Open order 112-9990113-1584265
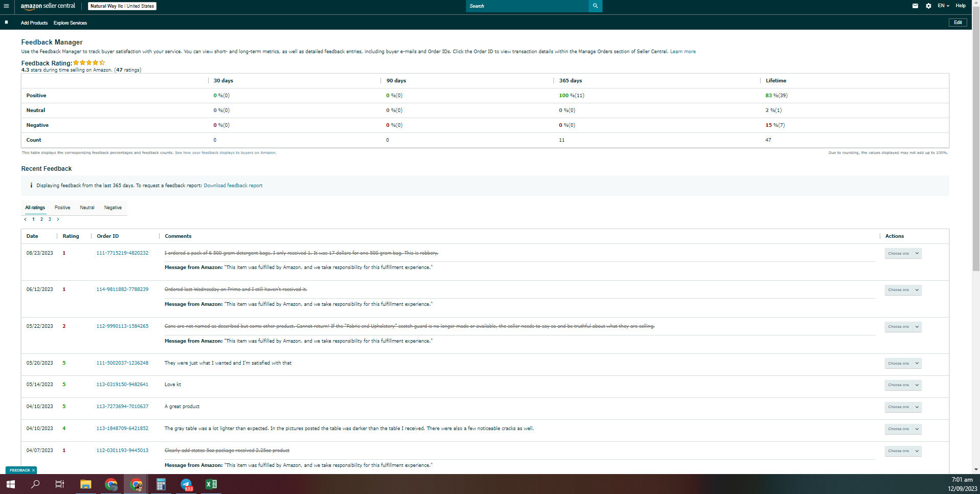The width and height of the screenshot is (980, 494). [122, 326]
